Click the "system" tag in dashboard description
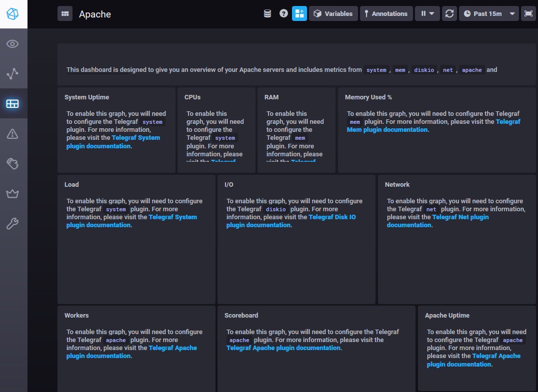 pos(376,70)
